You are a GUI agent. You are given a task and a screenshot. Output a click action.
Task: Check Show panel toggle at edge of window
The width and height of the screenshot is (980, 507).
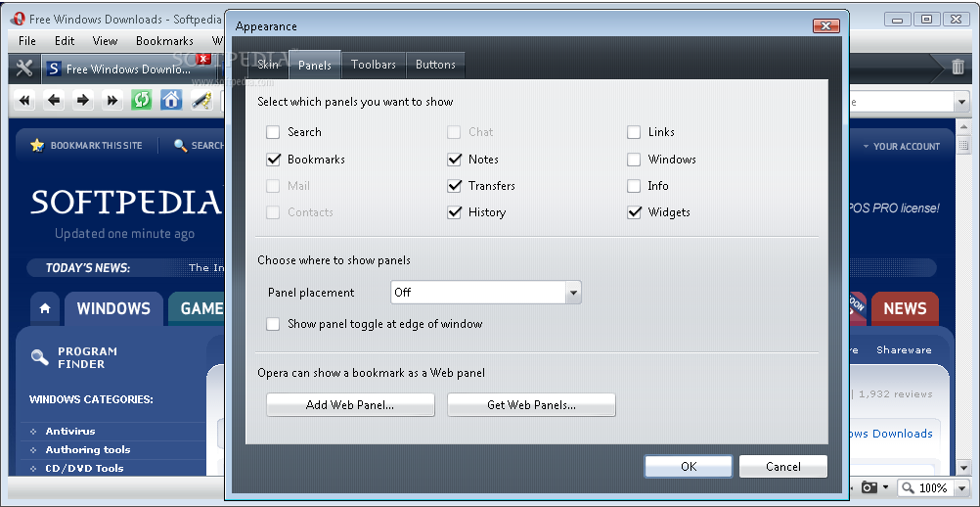click(x=273, y=324)
